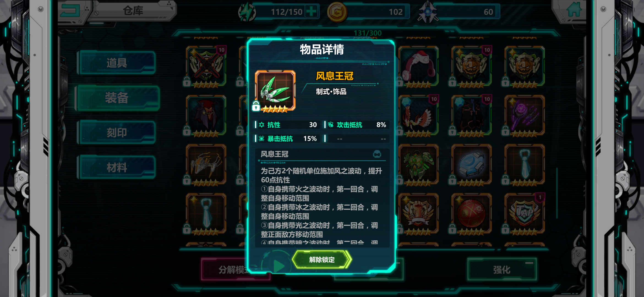The width and height of the screenshot is (644, 297).
Task: Click the 分解模式 button
Action: point(231,269)
